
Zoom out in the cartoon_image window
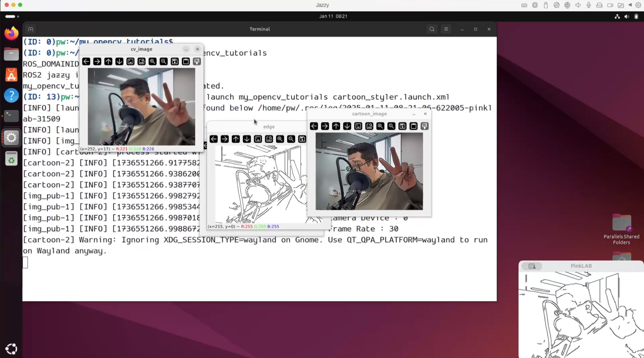[391, 126]
